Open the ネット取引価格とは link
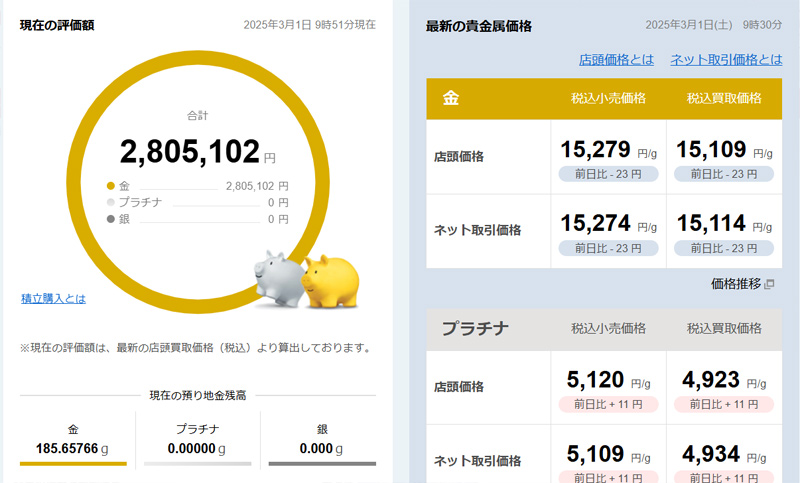This screenshot has width=800, height=483. tap(726, 60)
